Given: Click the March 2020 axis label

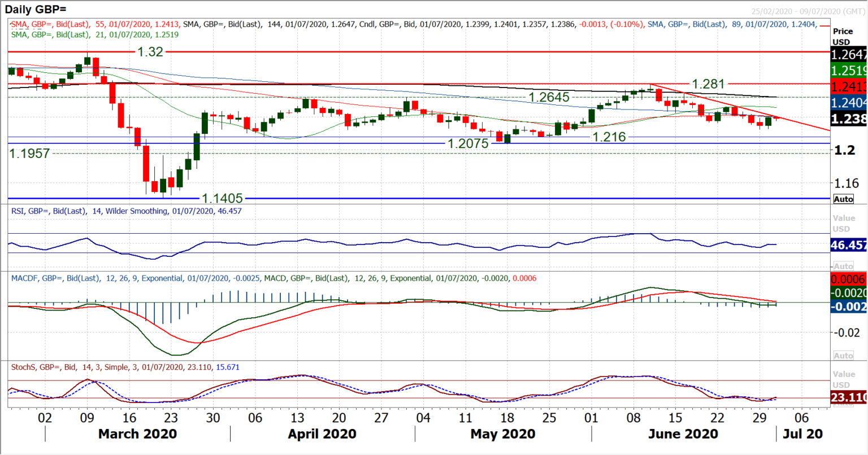Looking at the screenshot, I should (137, 434).
